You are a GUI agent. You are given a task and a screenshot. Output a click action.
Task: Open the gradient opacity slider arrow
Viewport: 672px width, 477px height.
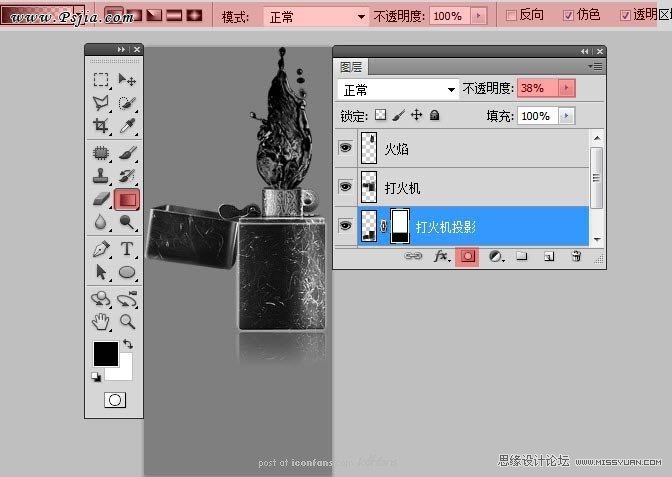pos(479,16)
